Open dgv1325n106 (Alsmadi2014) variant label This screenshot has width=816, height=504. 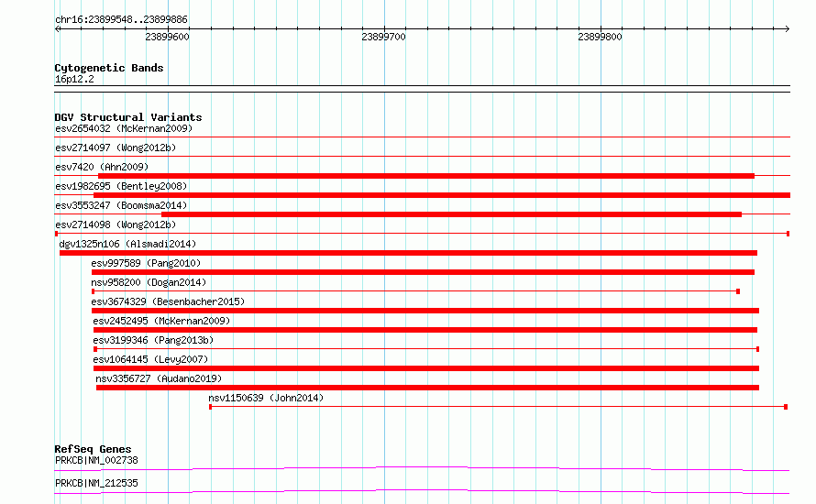[127, 244]
